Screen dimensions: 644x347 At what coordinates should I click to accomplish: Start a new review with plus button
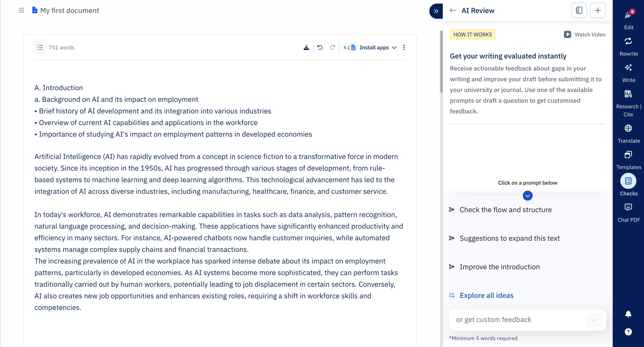tap(598, 10)
